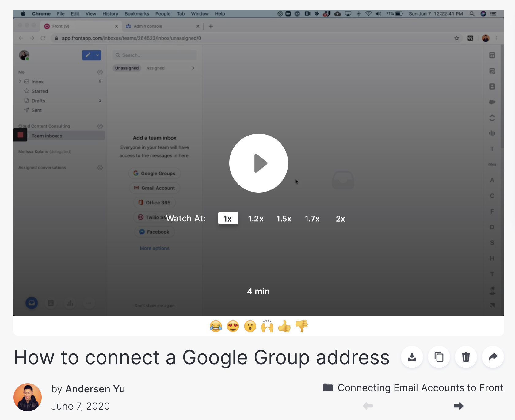
Task: Click the Front Search field
Action: (x=154, y=55)
